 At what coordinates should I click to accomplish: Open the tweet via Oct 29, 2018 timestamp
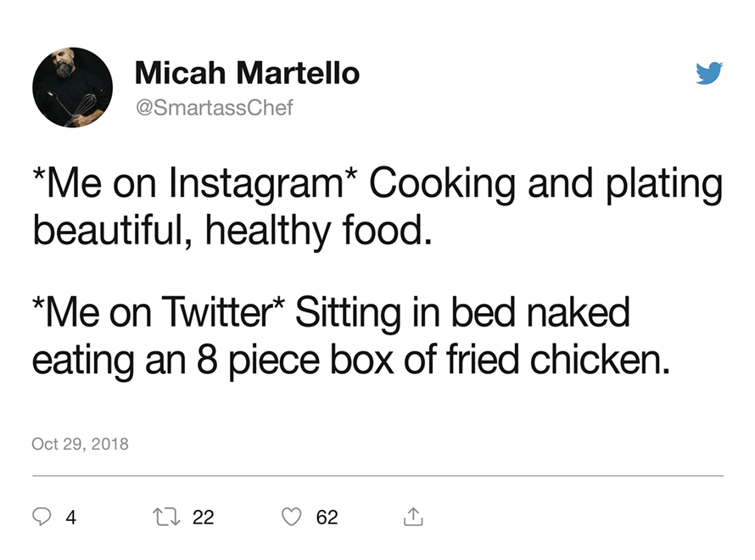[80, 444]
